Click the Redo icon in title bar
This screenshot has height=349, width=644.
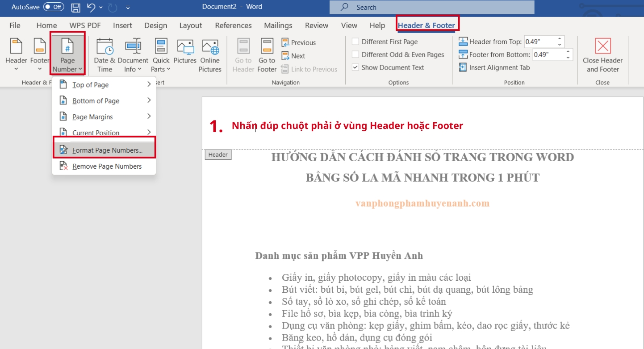[x=113, y=7]
